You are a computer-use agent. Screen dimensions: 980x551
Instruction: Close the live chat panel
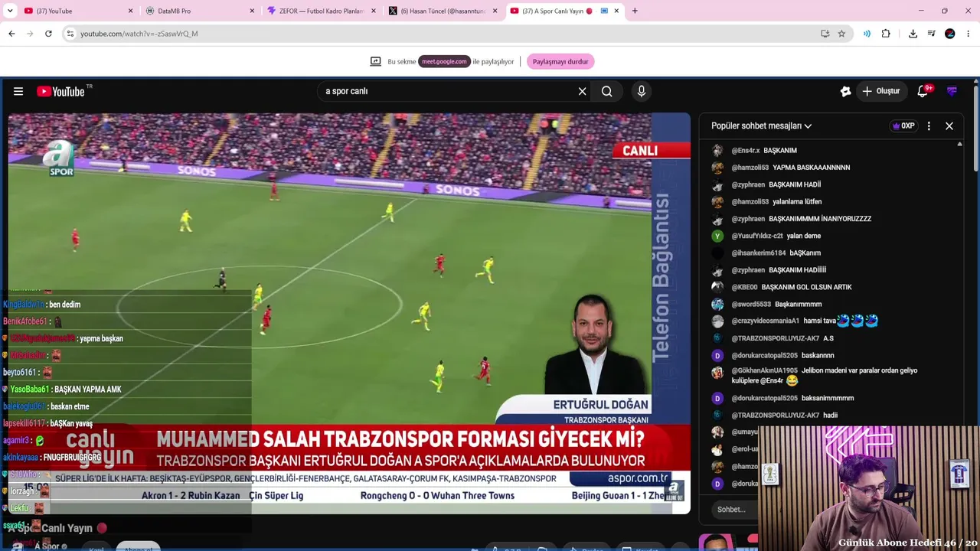(949, 126)
